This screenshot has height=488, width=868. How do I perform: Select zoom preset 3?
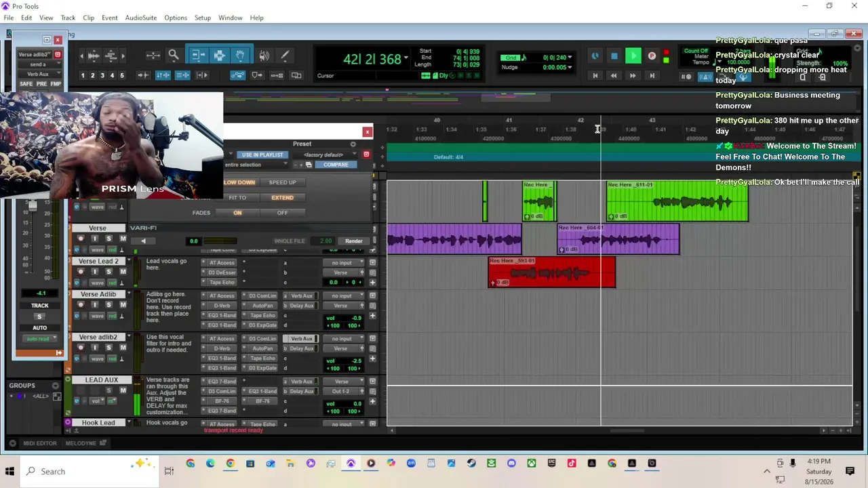click(x=102, y=75)
